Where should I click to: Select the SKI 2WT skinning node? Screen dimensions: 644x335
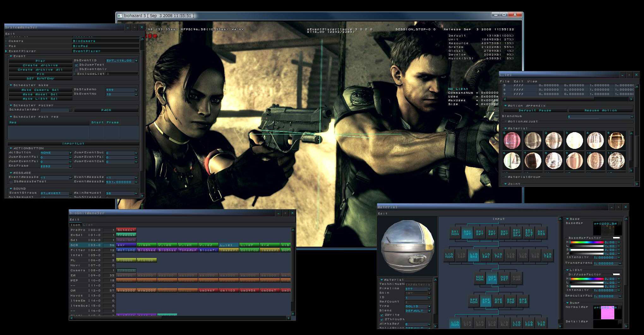(479, 233)
